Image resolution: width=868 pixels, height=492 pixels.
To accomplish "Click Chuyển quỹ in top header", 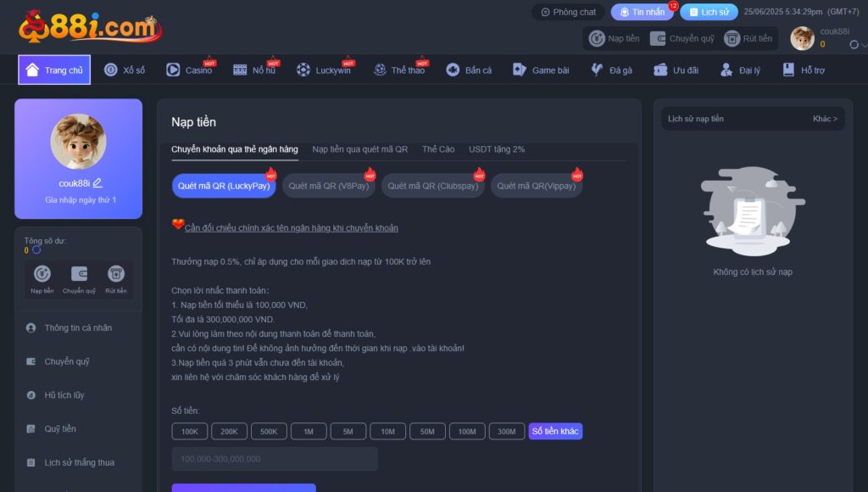I will click(682, 39).
